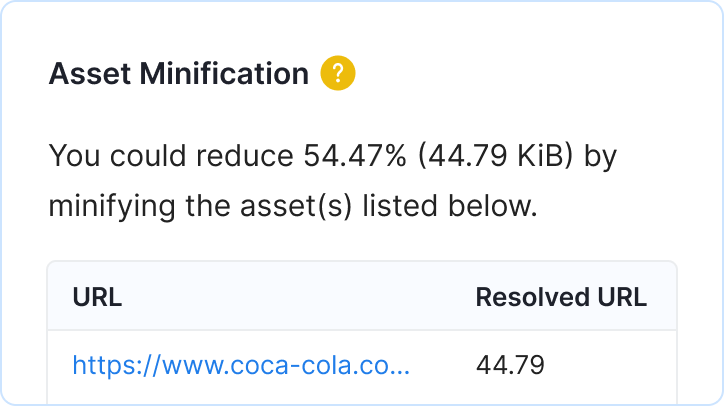724x406 pixels.
Task: Select the 44.79 value in the table
Action: 510,365
